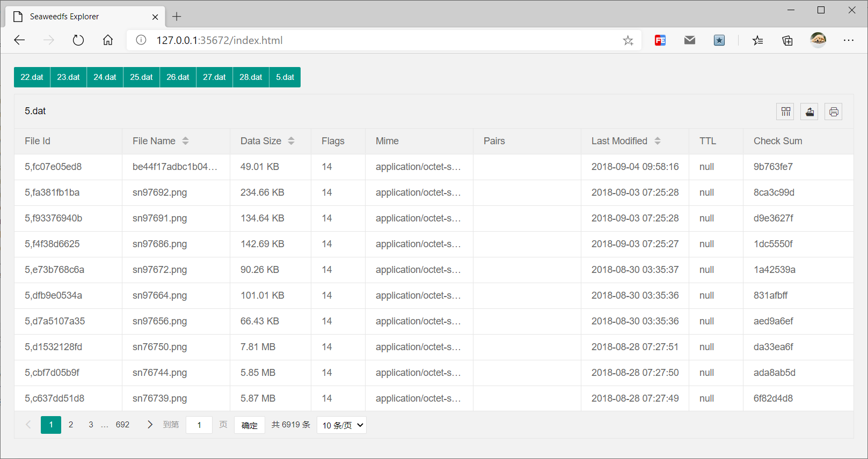The image size is (868, 459).
Task: Click file name sn76750.png
Action: point(160,347)
